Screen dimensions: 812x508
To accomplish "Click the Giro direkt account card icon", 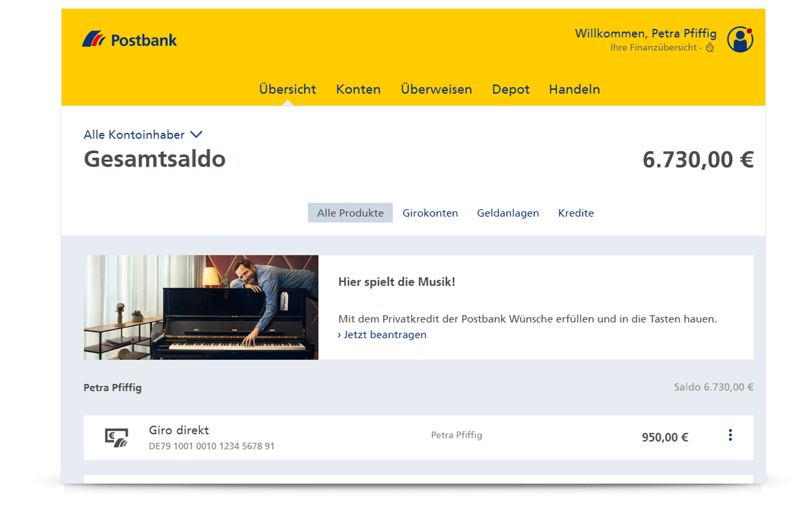I will click(x=116, y=438).
